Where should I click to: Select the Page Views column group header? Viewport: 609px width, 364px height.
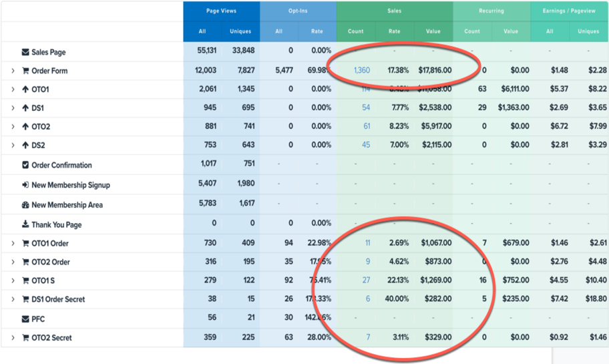click(x=221, y=11)
